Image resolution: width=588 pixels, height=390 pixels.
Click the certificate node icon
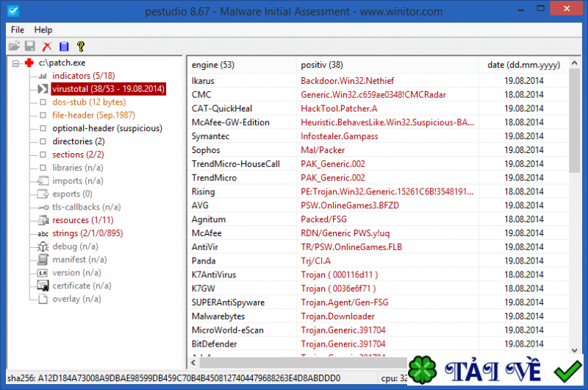pos(43,286)
